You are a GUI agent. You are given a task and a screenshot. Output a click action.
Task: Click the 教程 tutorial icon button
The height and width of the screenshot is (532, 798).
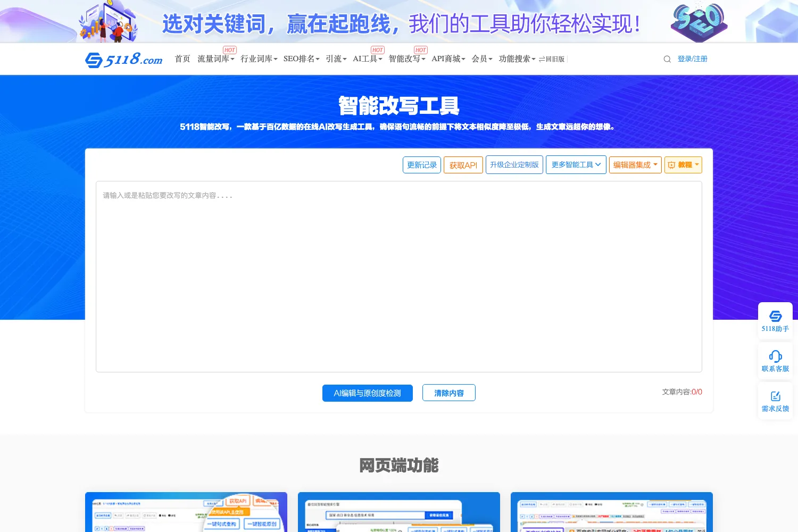[683, 165]
